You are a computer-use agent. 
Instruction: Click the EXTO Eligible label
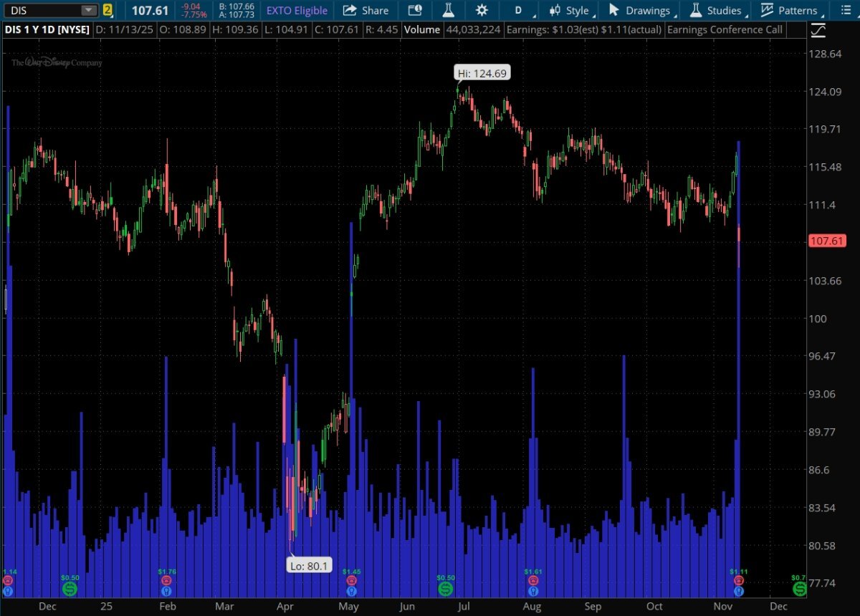[297, 11]
